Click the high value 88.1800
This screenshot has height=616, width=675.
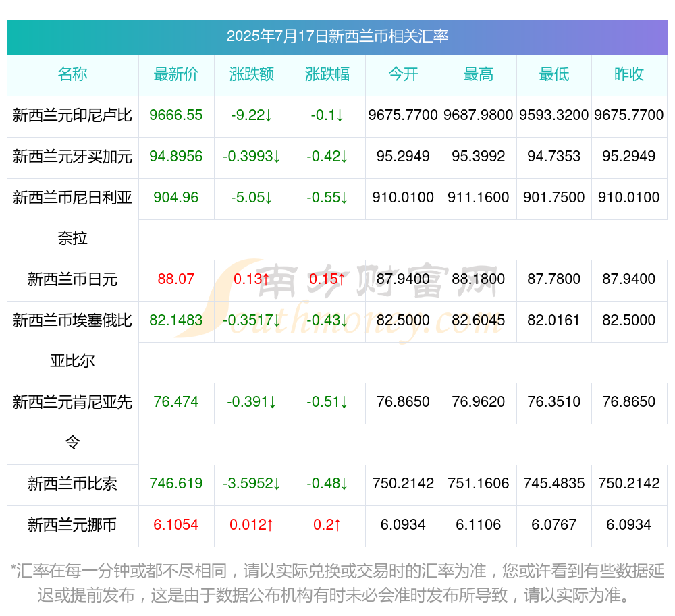(479, 279)
